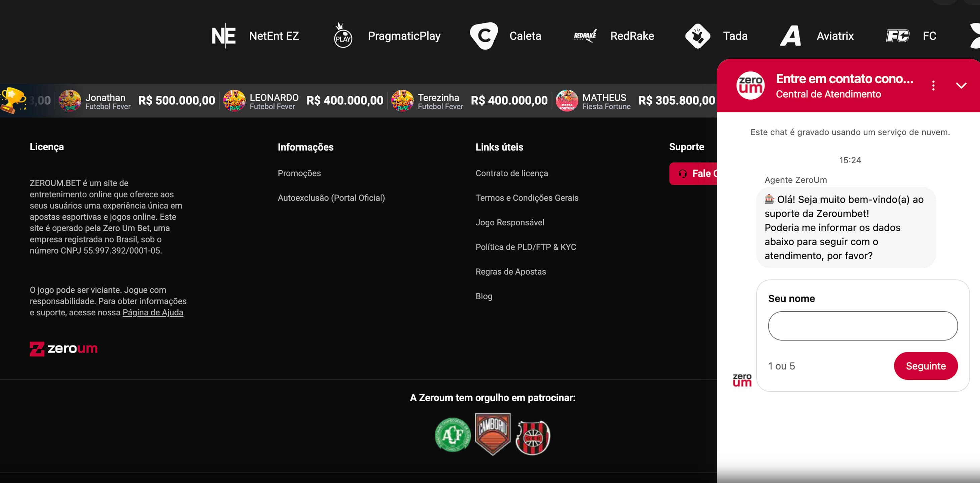This screenshot has height=483, width=980.
Task: Click the gold trophy winners icon
Action: pyautogui.click(x=13, y=100)
